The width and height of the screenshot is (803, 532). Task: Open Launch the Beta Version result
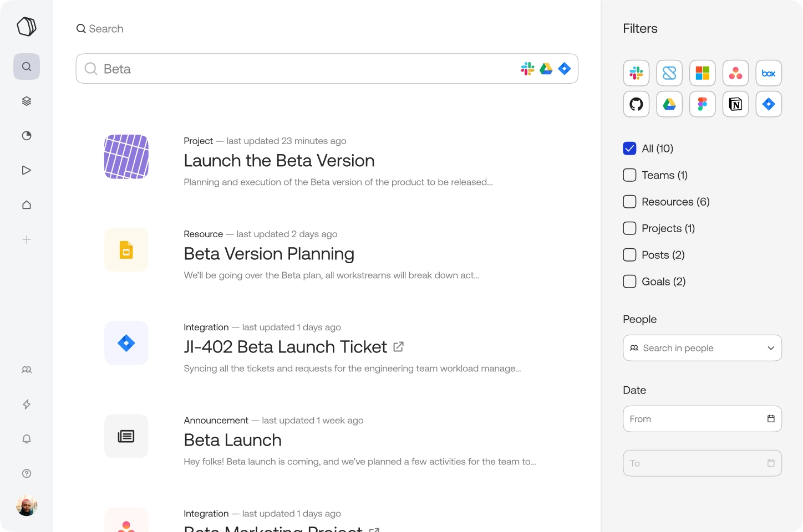point(279,161)
